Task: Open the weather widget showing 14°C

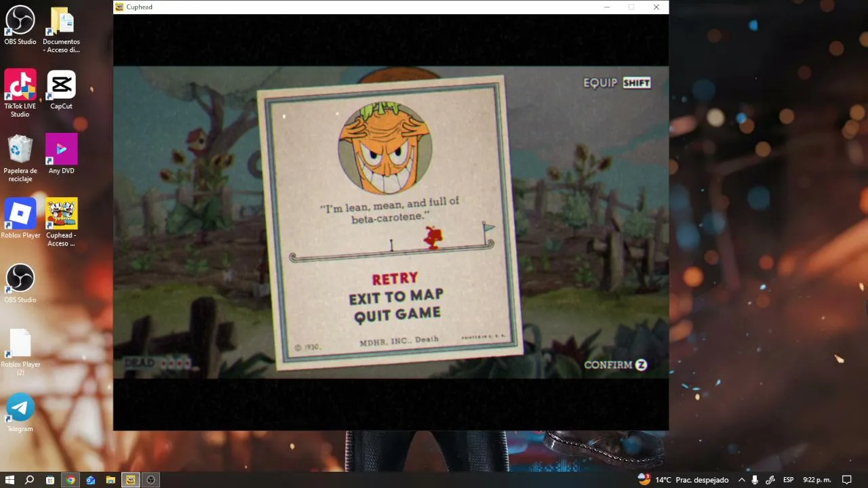Action: click(x=683, y=480)
